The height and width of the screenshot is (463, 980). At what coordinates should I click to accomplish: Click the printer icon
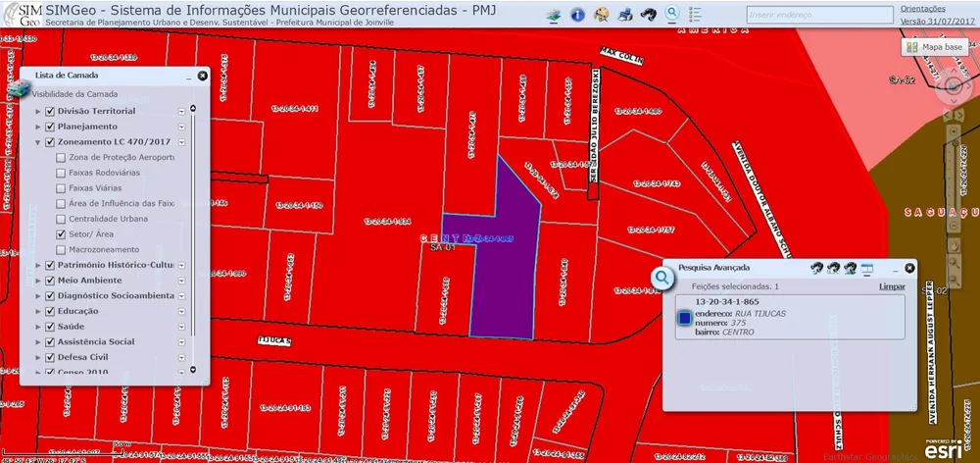point(625,15)
